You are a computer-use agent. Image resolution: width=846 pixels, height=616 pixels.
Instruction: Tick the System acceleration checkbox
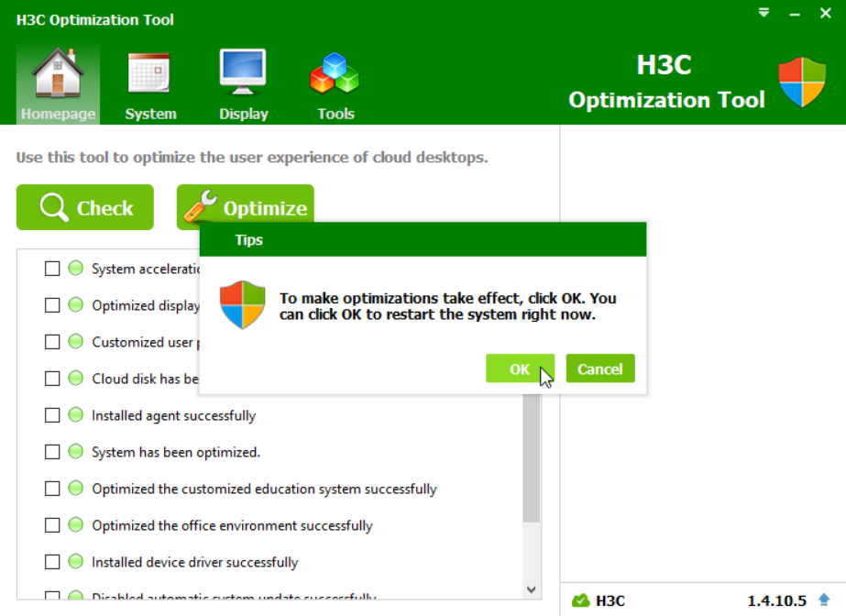pos(52,268)
